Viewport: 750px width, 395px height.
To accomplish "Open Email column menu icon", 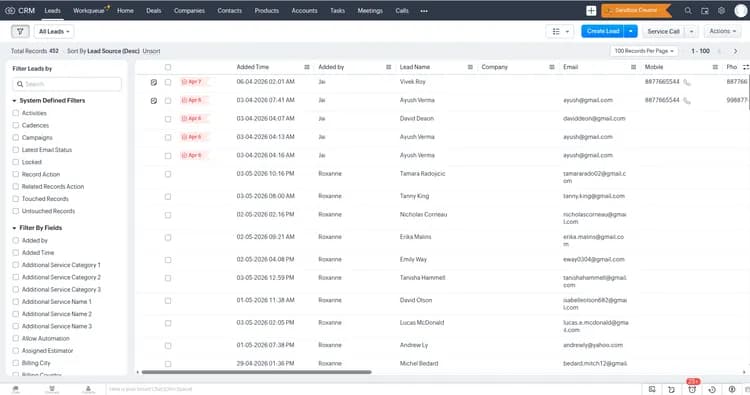I will point(633,67).
